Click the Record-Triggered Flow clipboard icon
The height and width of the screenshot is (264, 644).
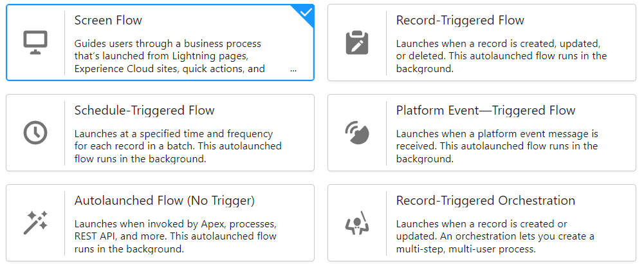pyautogui.click(x=357, y=42)
